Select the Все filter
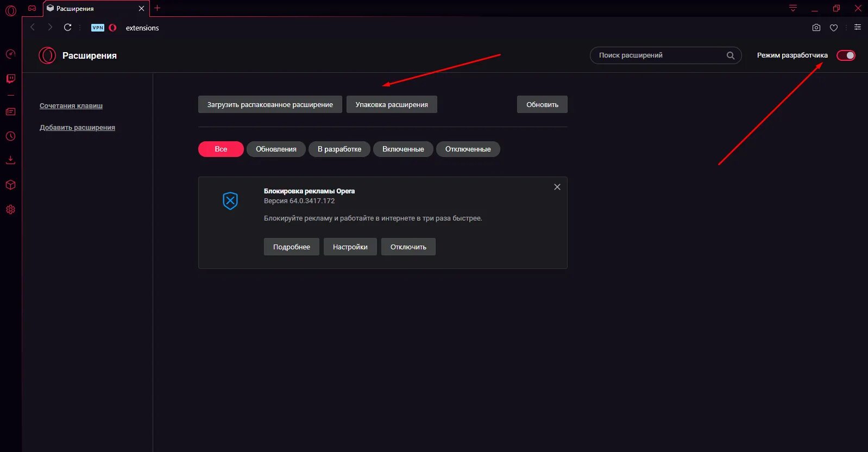The image size is (868, 452). [221, 149]
